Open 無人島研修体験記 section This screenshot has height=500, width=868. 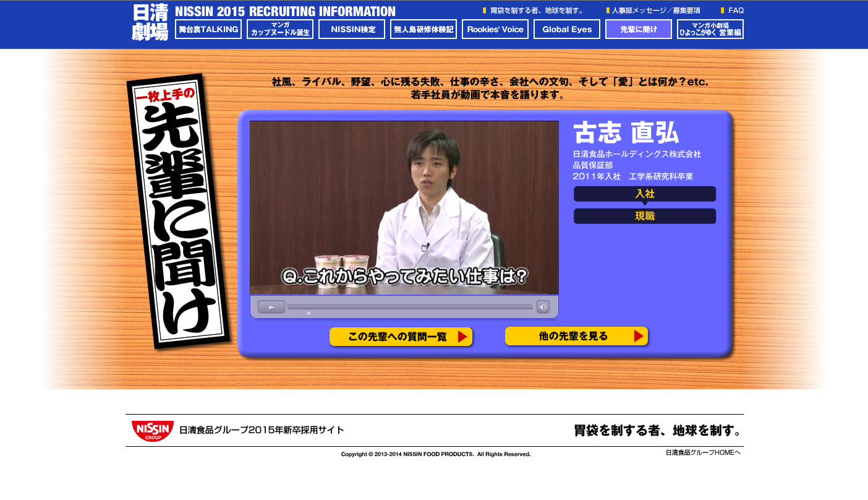click(x=423, y=29)
